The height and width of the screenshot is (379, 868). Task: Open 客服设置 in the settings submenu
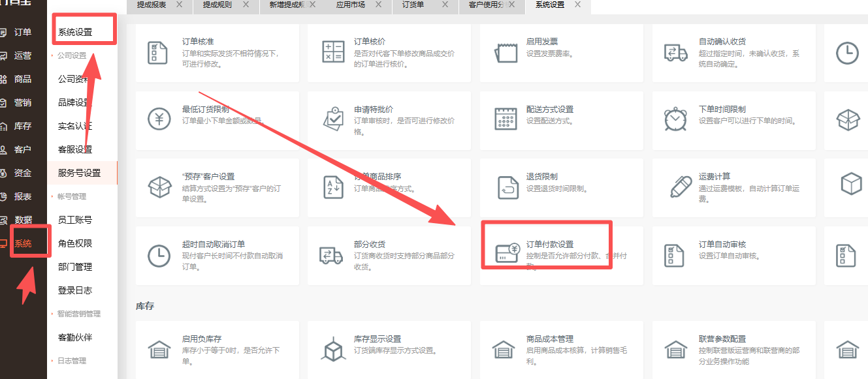click(75, 149)
